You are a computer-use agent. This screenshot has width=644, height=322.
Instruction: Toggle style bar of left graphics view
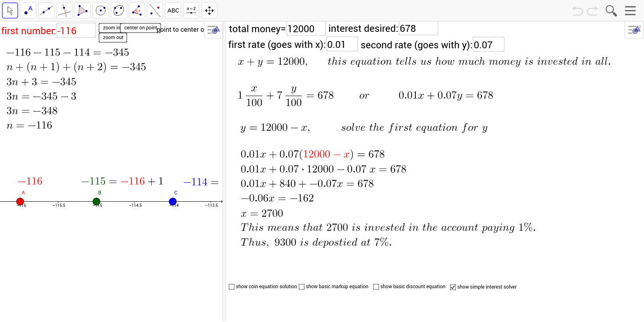pos(213,30)
